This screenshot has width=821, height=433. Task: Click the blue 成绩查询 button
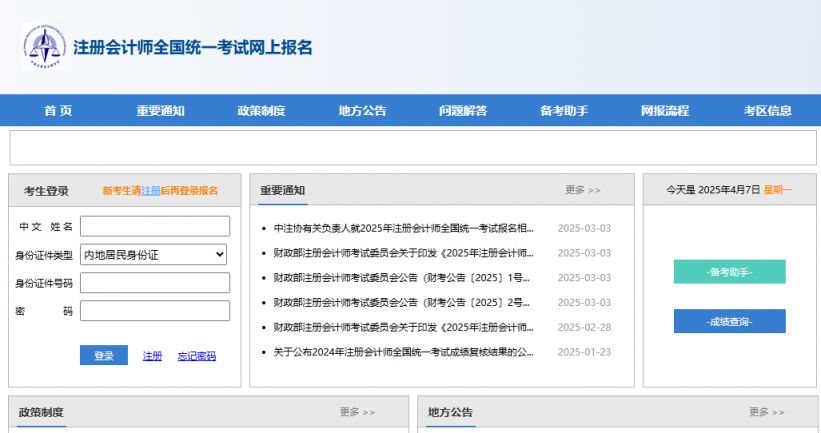coord(729,321)
